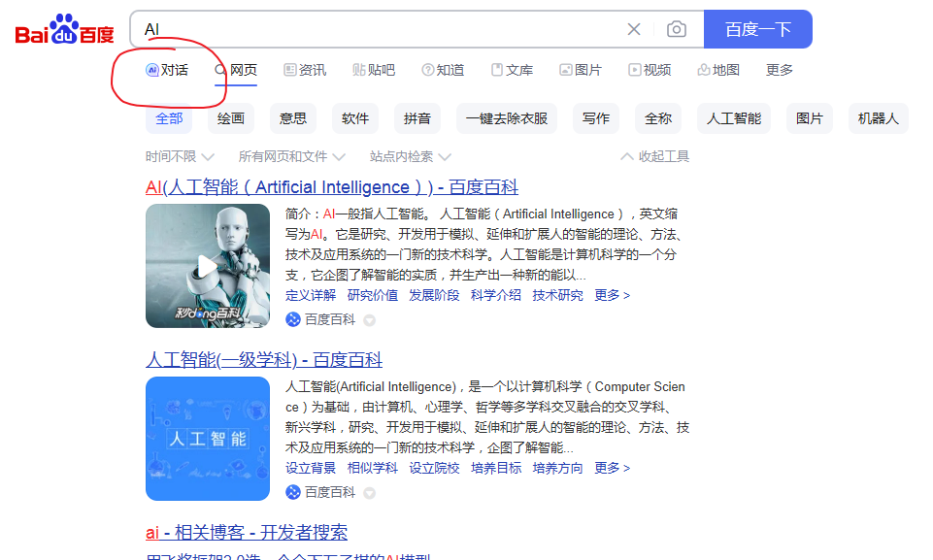
Task: Open the 更多 menu
Action: point(778,70)
